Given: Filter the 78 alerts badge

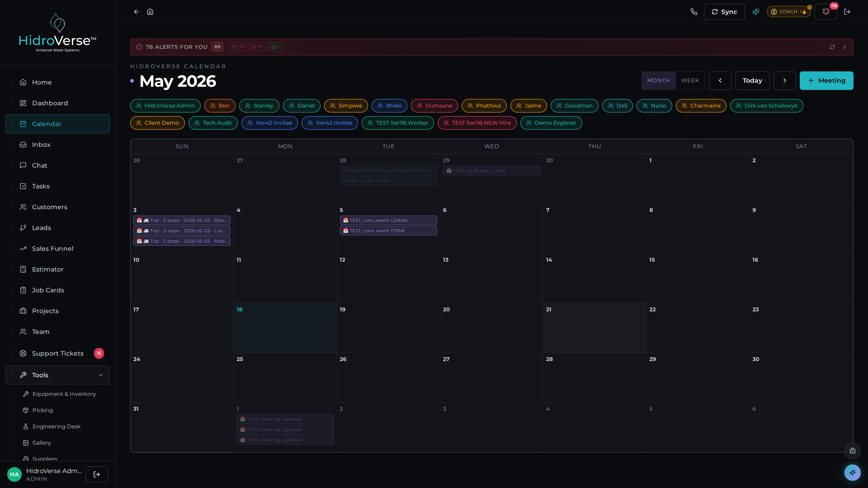Looking at the screenshot, I should [x=238, y=47].
